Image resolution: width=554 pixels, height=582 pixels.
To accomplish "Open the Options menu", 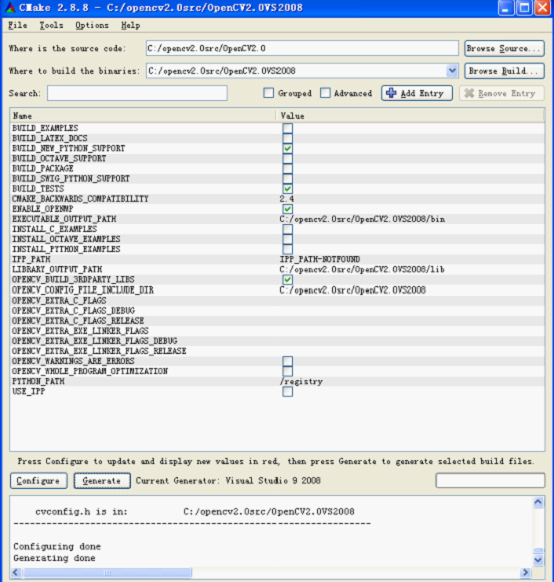I will point(92,25).
